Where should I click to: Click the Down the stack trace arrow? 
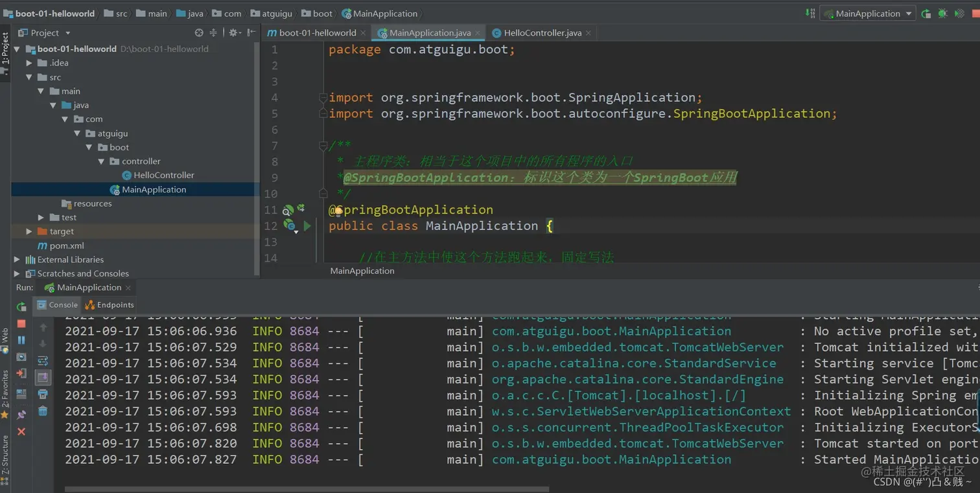[43, 344]
